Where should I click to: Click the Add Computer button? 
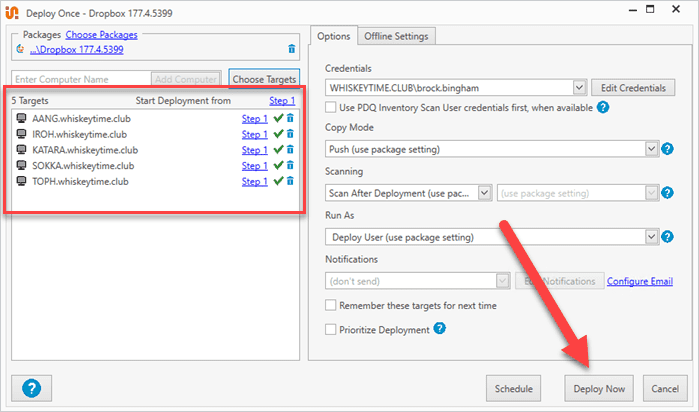tap(186, 79)
